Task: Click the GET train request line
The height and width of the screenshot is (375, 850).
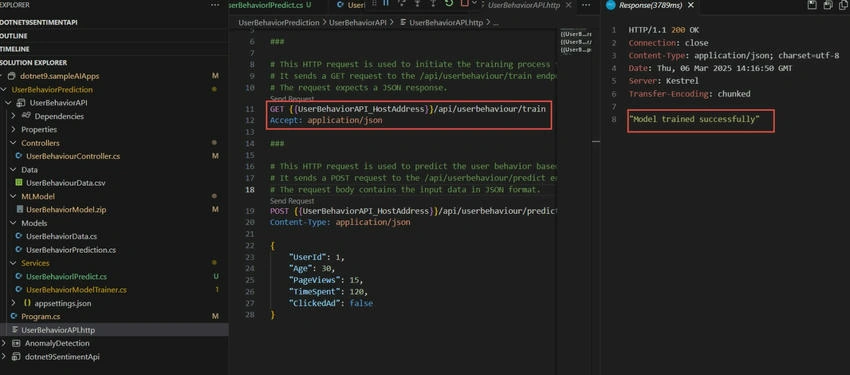Action: (x=408, y=109)
